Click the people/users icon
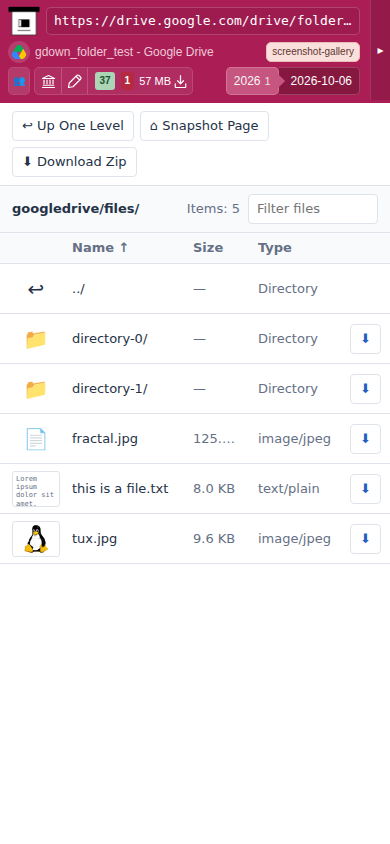390x844 pixels. 19,81
